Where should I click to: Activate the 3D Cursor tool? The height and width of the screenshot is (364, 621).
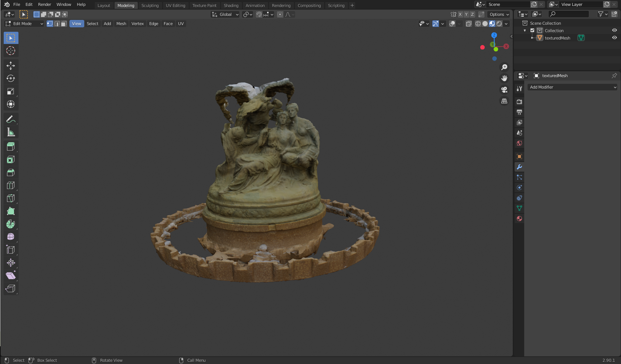click(x=11, y=51)
